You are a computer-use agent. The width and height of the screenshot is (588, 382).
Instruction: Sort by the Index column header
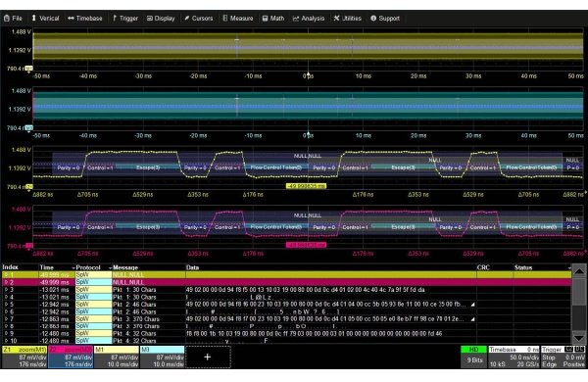pos(10,267)
